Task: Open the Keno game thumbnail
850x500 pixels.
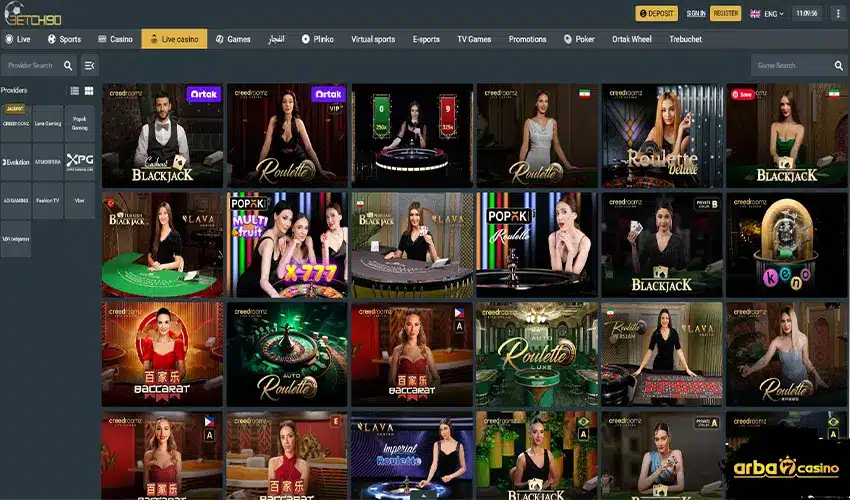Action: click(786, 245)
